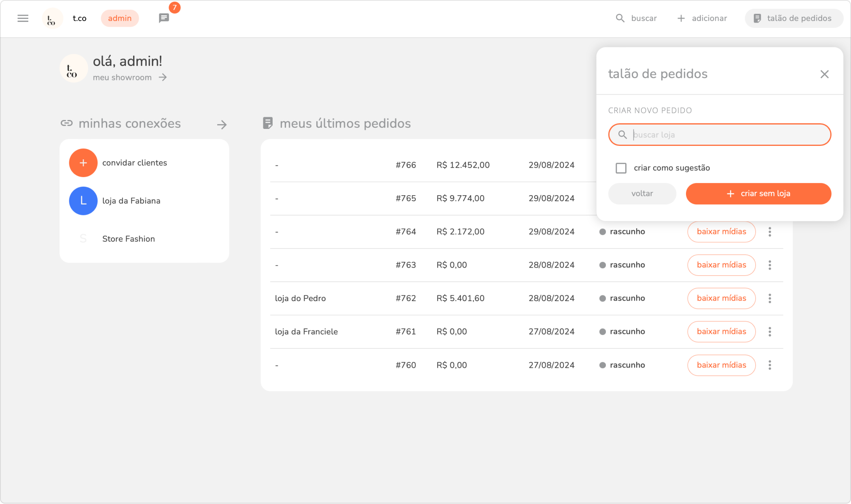Open the three-dot menu for order #762

click(770, 298)
